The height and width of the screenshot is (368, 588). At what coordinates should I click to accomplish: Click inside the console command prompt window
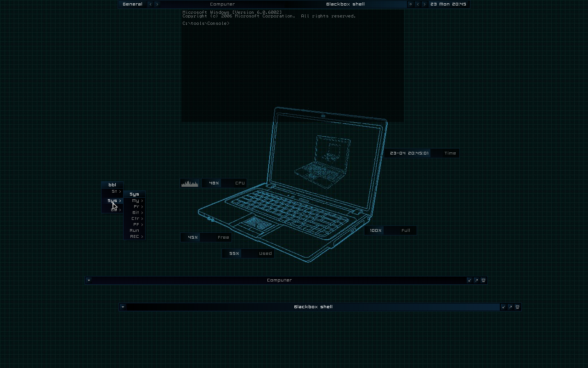[x=292, y=69]
